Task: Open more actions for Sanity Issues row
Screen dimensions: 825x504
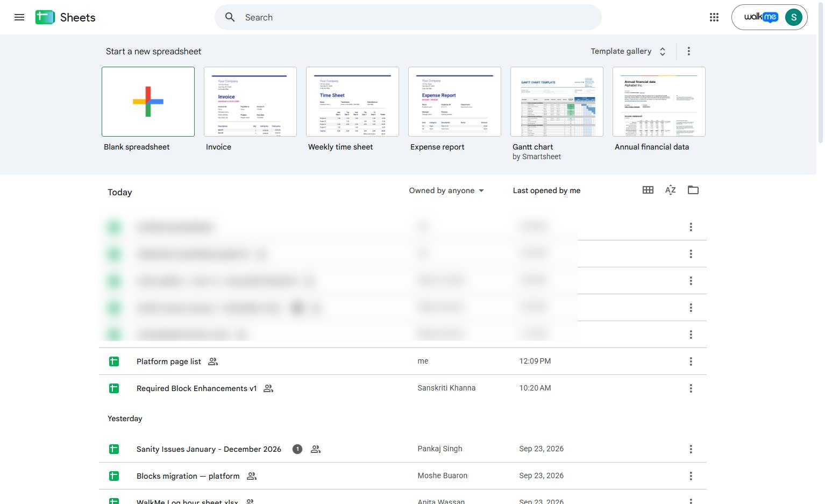Action: [691, 449]
